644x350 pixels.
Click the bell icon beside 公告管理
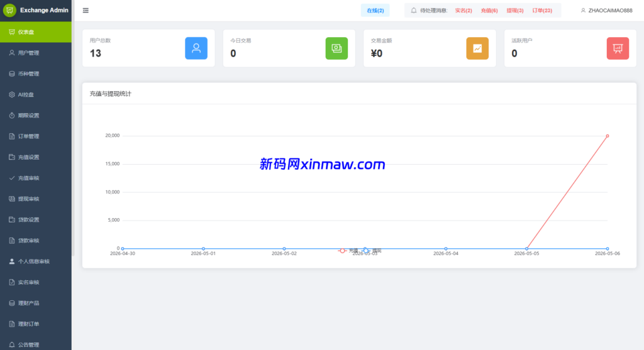coord(11,345)
